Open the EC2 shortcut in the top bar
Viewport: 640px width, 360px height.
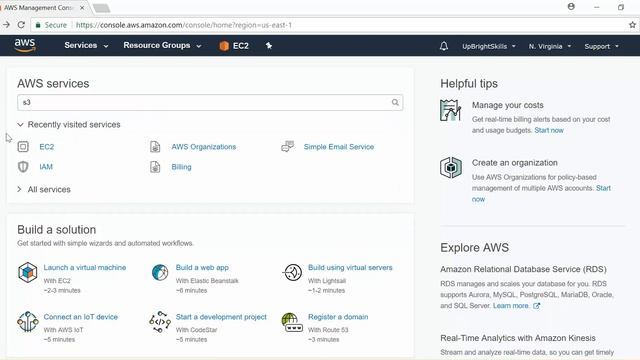coord(234,46)
